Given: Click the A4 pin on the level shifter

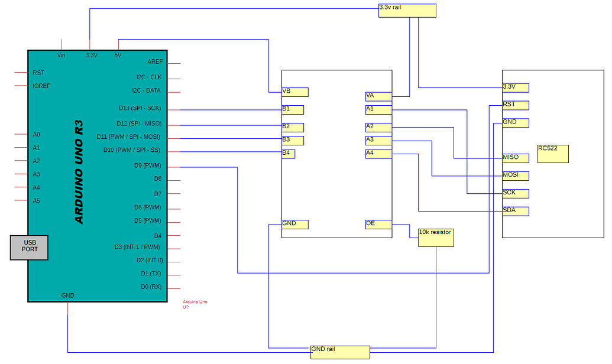Looking at the screenshot, I should point(377,154).
